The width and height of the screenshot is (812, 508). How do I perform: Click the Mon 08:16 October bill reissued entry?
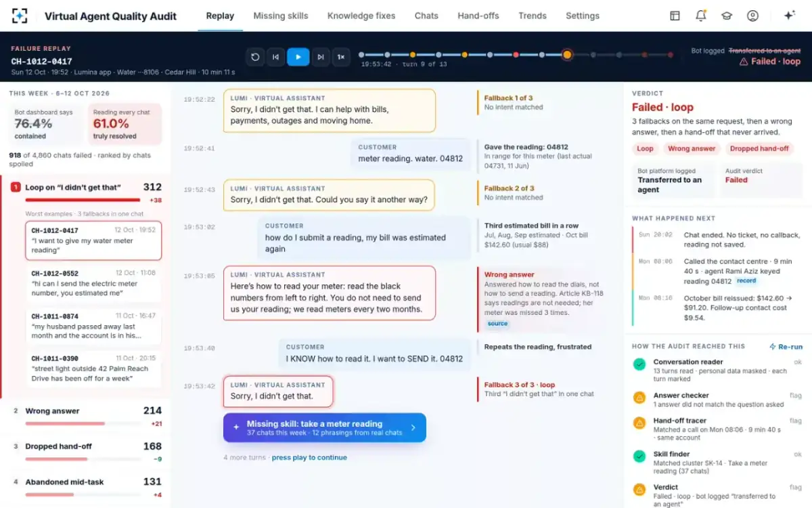[719, 308]
